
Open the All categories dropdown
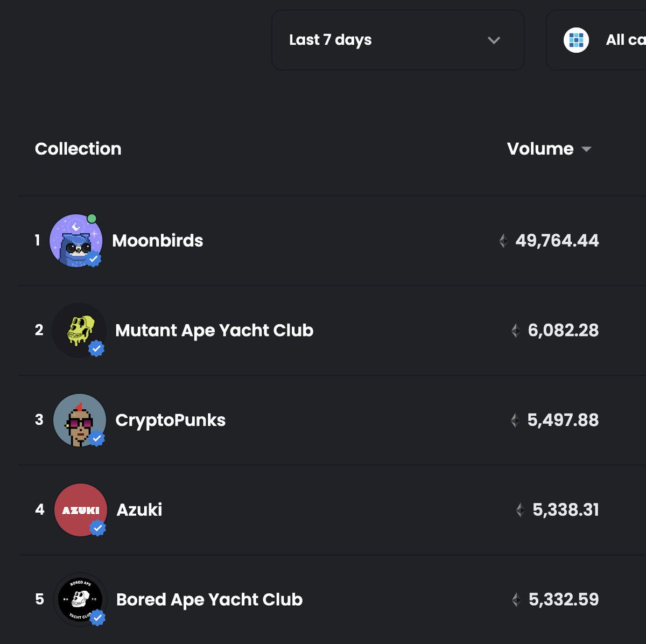click(596, 40)
